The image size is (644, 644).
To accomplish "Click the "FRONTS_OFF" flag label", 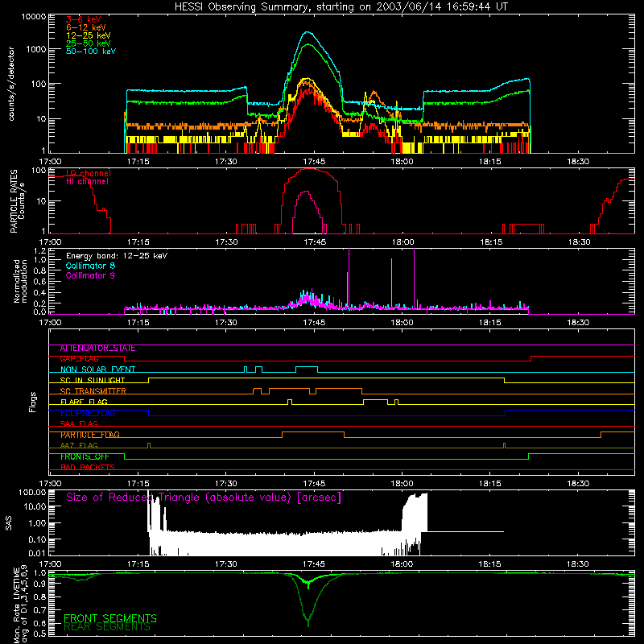I will (x=85, y=456).
